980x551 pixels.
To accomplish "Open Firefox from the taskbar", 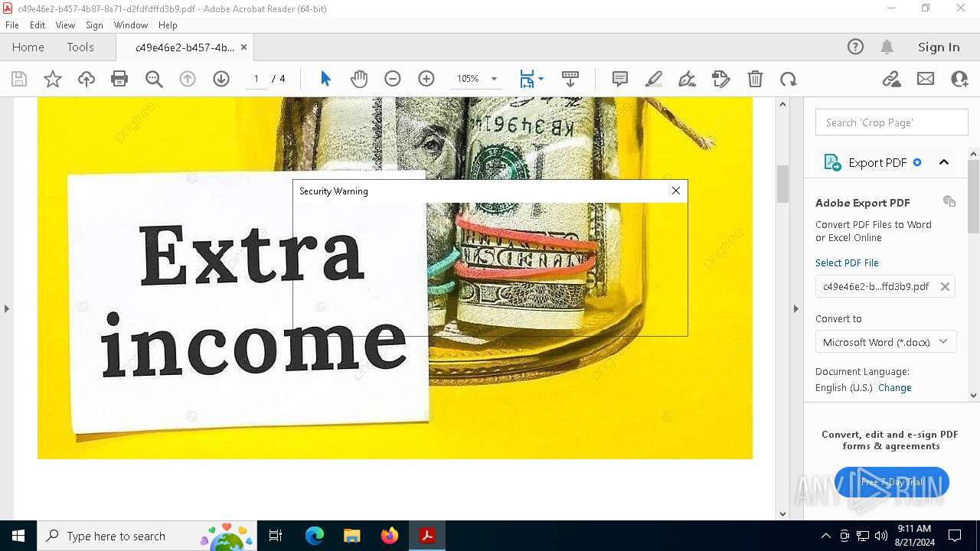I will (390, 536).
